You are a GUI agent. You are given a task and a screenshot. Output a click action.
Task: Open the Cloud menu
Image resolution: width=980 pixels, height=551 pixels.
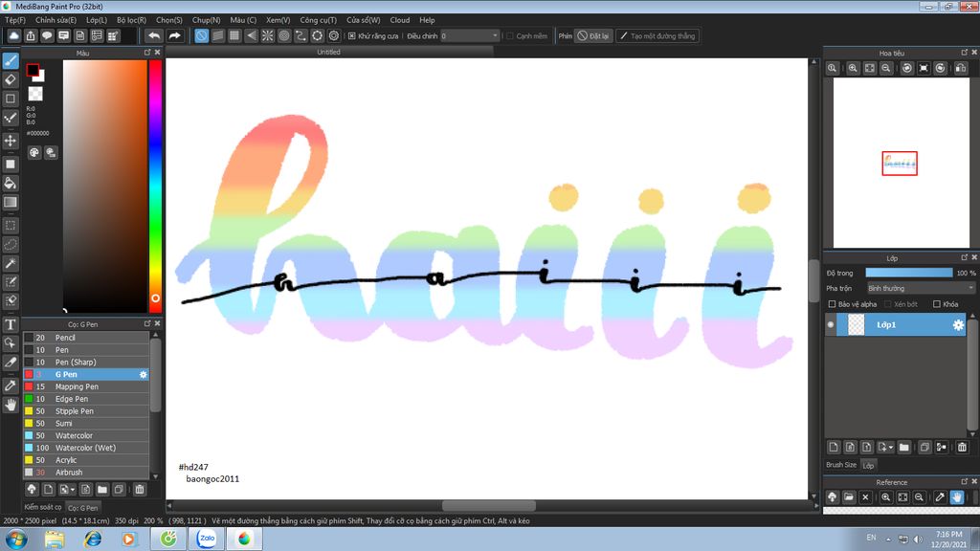point(400,20)
